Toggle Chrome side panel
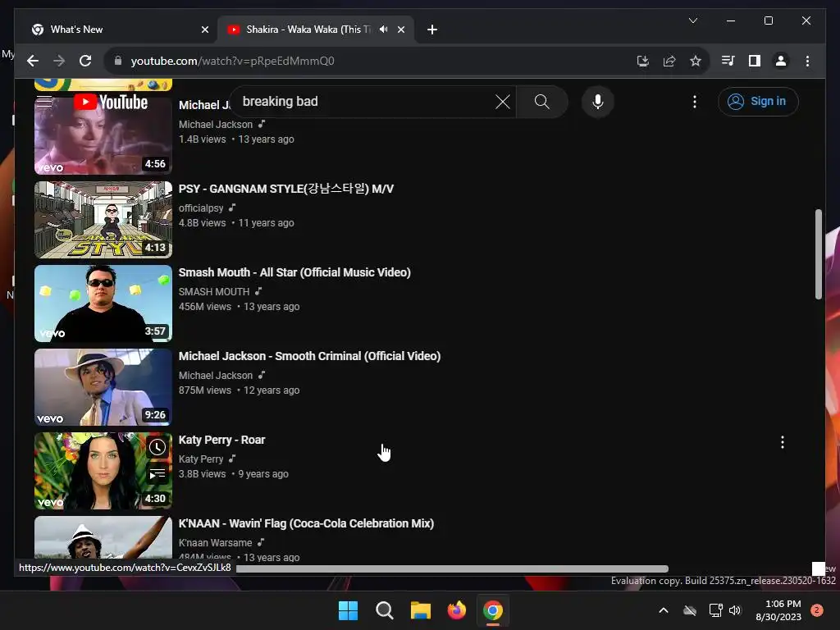Viewport: 840px width, 630px height. tap(755, 61)
